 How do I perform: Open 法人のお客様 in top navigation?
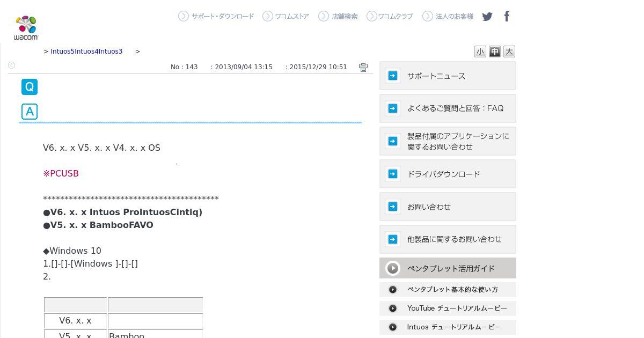(455, 17)
